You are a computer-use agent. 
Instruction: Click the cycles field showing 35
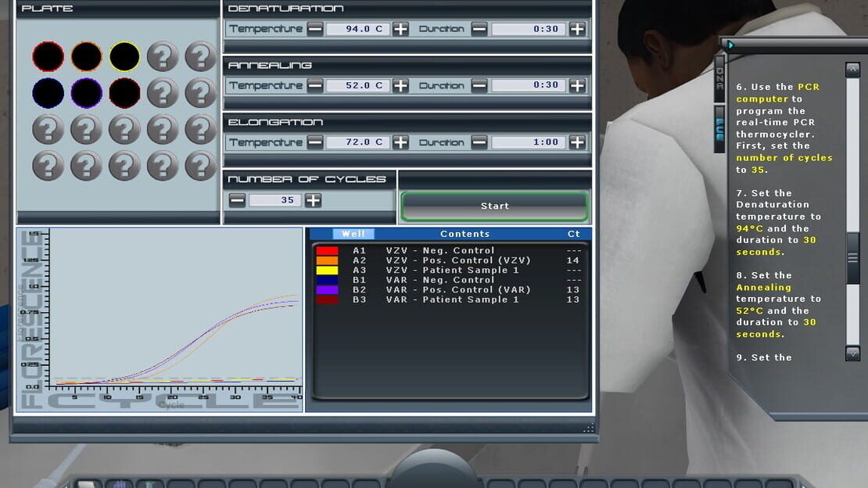click(274, 200)
